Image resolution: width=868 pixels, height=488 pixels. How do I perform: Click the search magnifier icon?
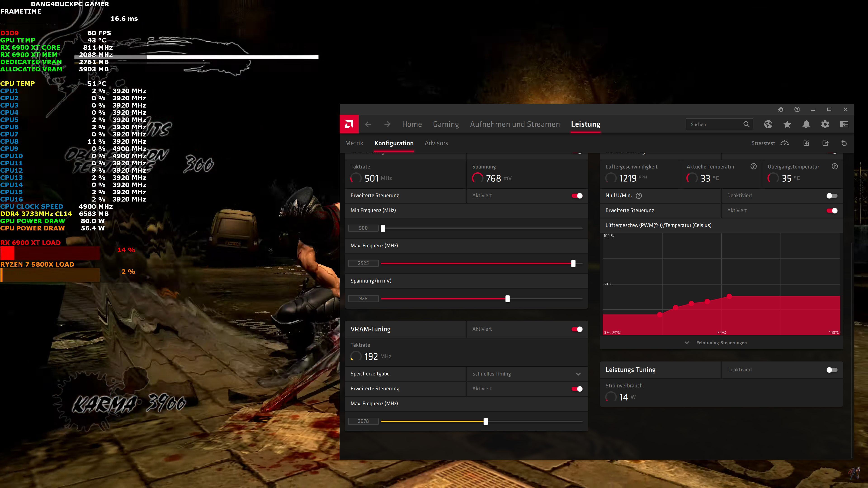pyautogui.click(x=746, y=124)
